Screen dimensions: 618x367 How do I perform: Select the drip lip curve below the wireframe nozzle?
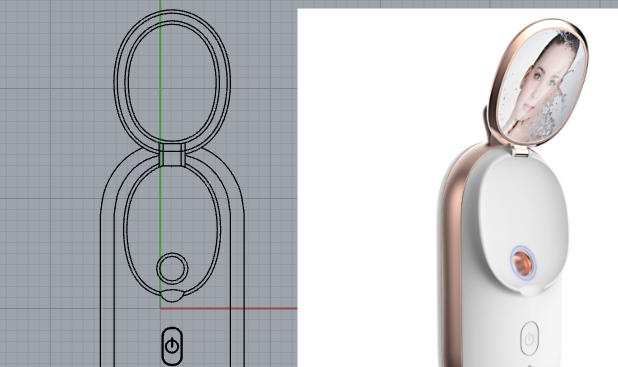(172, 296)
